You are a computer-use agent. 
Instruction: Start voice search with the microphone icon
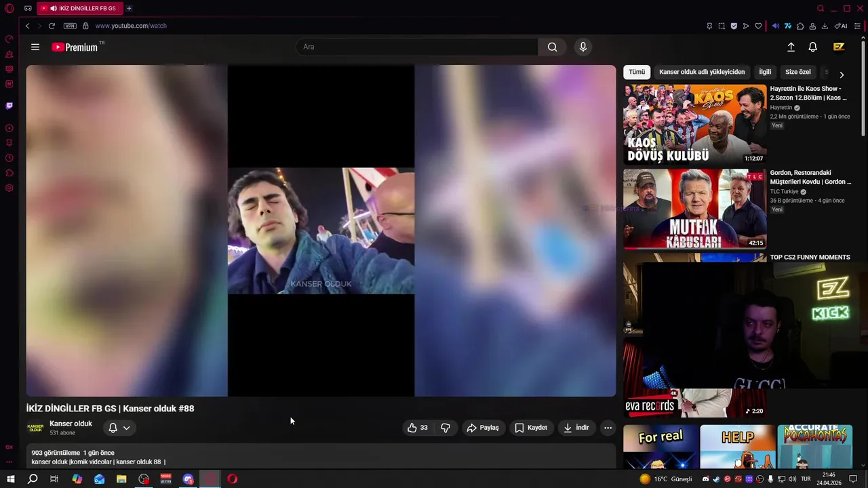(x=583, y=47)
